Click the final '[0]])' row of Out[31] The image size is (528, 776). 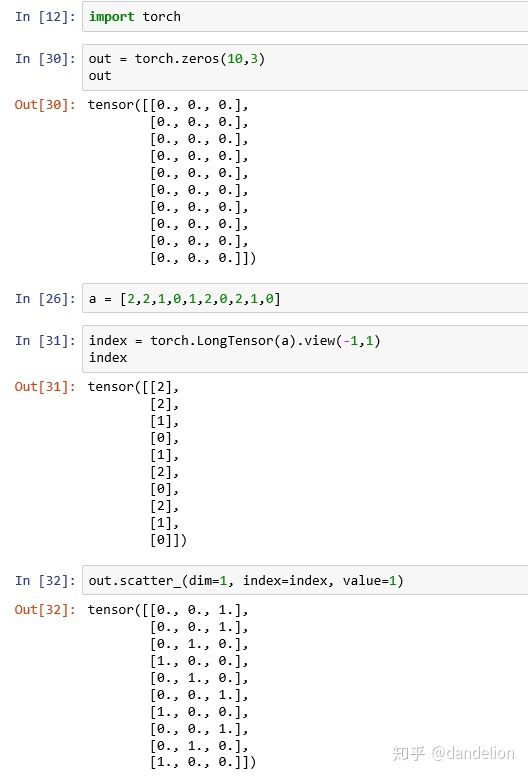pos(168,540)
